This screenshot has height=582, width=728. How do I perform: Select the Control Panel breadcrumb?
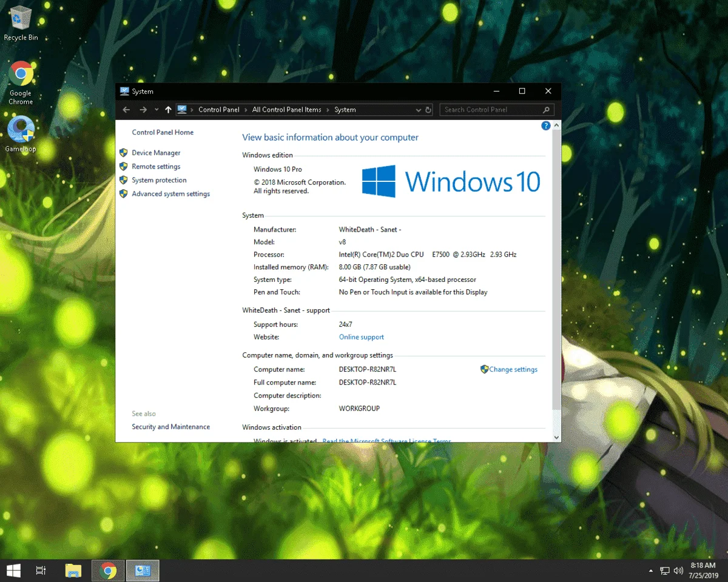219,110
